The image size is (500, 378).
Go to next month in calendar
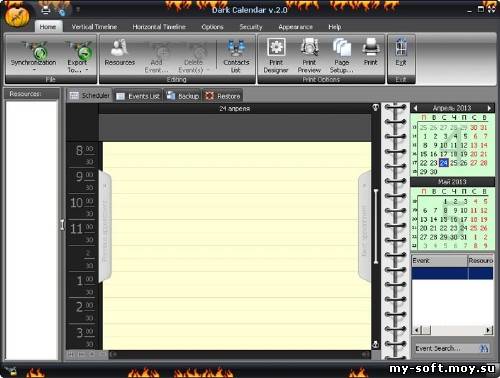pos(489,108)
